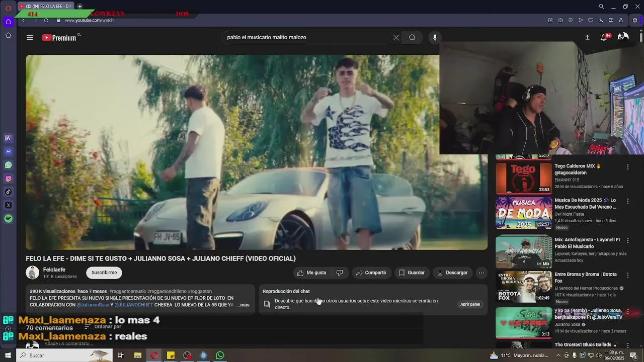This screenshot has height=362, width=644.
Task: Open the Opera start page home icon
Action: [8, 22]
